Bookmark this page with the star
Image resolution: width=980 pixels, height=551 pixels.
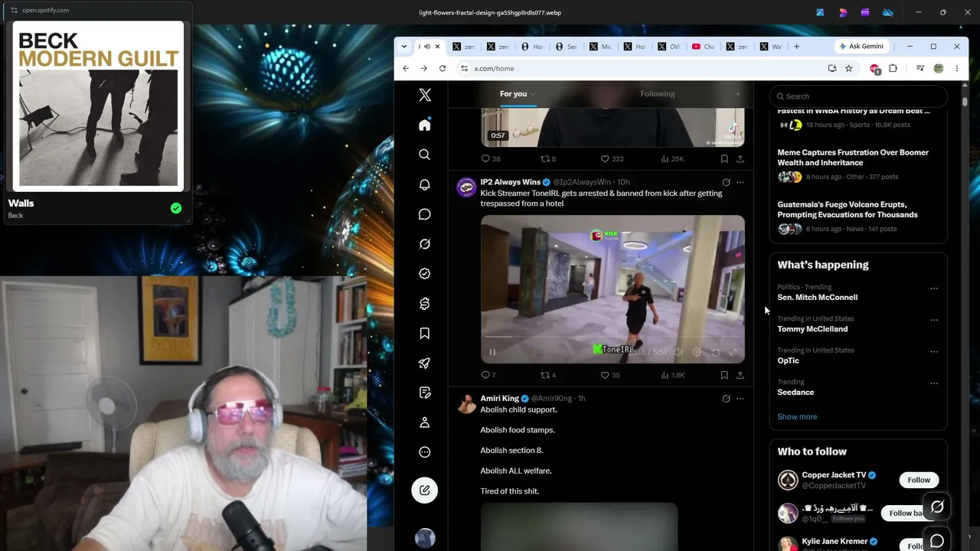click(x=849, y=69)
